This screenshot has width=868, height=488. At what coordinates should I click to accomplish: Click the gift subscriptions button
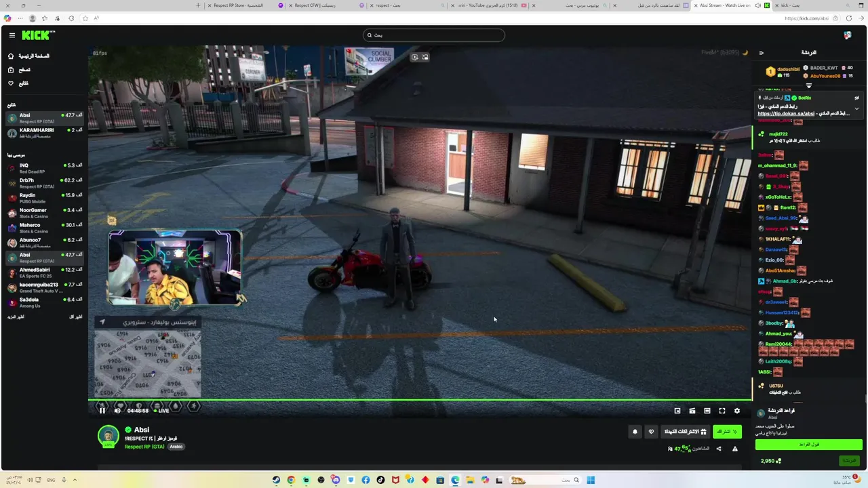pos(685,432)
